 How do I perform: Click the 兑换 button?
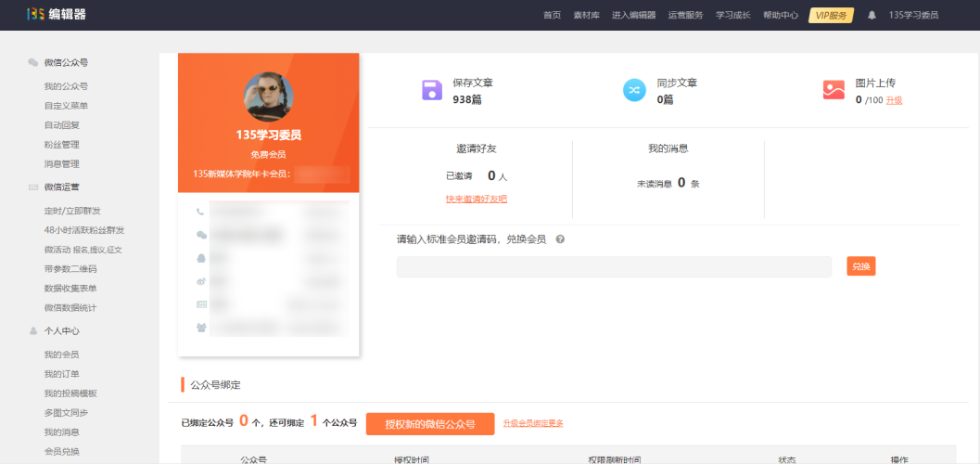point(861,265)
